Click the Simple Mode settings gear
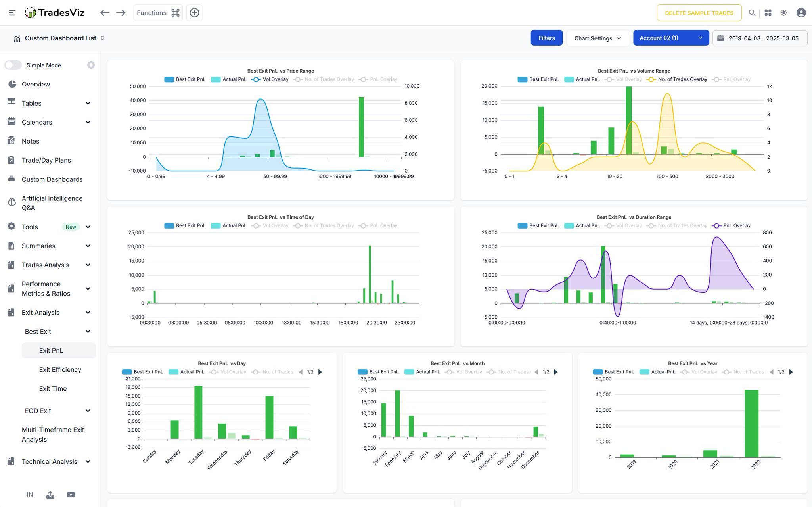Viewport: 812px width, 507px height. coord(91,65)
